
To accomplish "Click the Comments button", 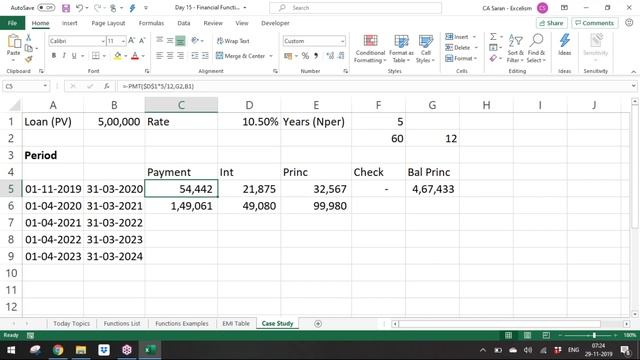I will [x=594, y=23].
